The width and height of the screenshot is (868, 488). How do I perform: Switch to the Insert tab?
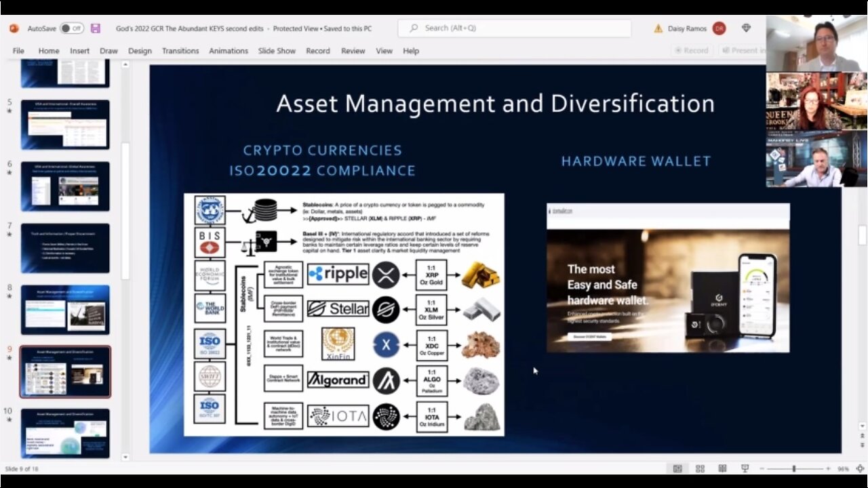tap(79, 51)
